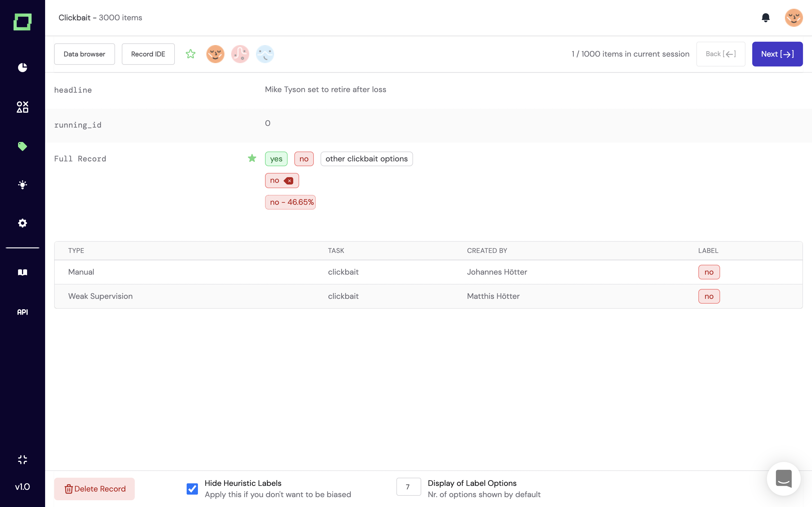
Task: Remove the assigned 'no' label with x icon
Action: [288, 181]
